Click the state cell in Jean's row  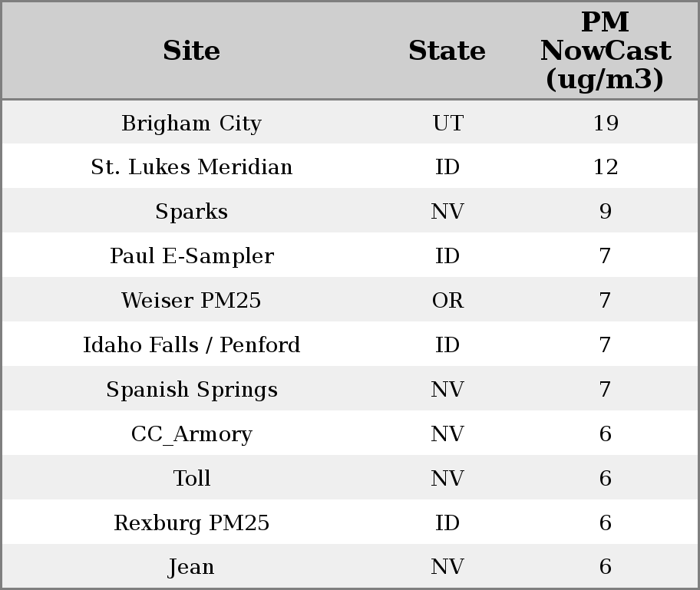pyautogui.click(x=447, y=567)
